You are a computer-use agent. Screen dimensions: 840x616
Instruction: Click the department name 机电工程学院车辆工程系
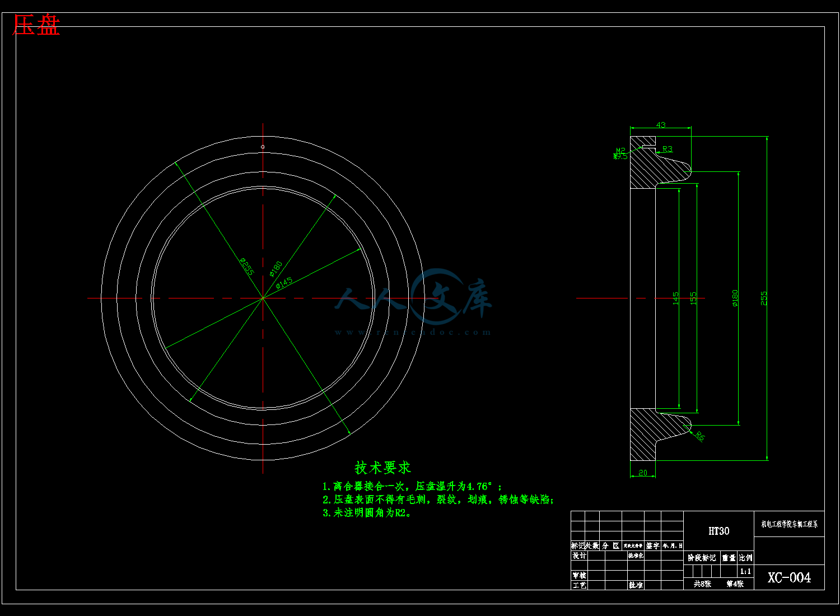[x=789, y=524]
